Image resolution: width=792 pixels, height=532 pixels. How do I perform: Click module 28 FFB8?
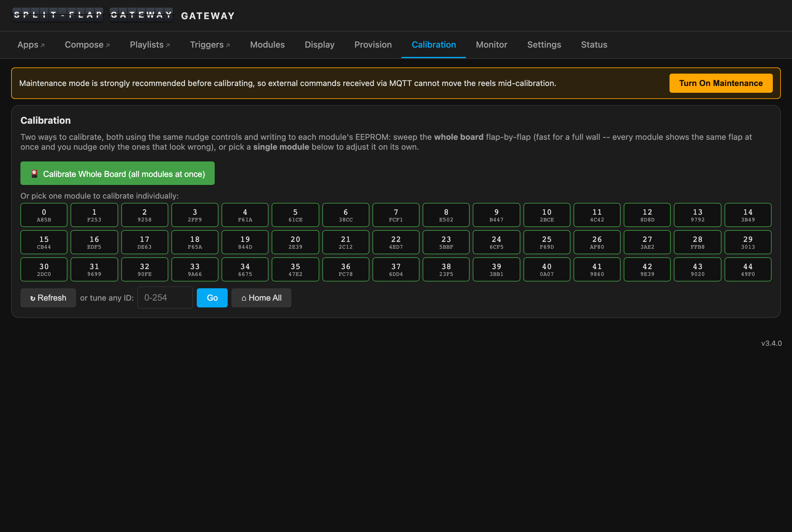pyautogui.click(x=698, y=242)
